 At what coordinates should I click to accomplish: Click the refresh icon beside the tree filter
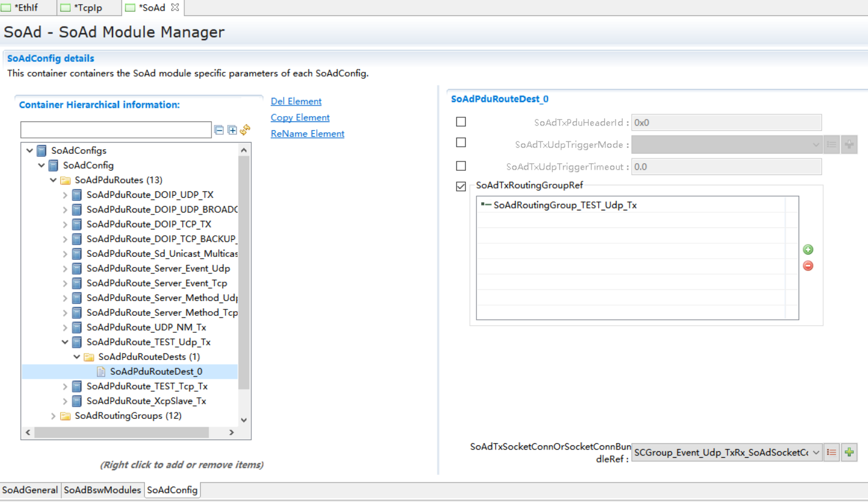(x=245, y=130)
